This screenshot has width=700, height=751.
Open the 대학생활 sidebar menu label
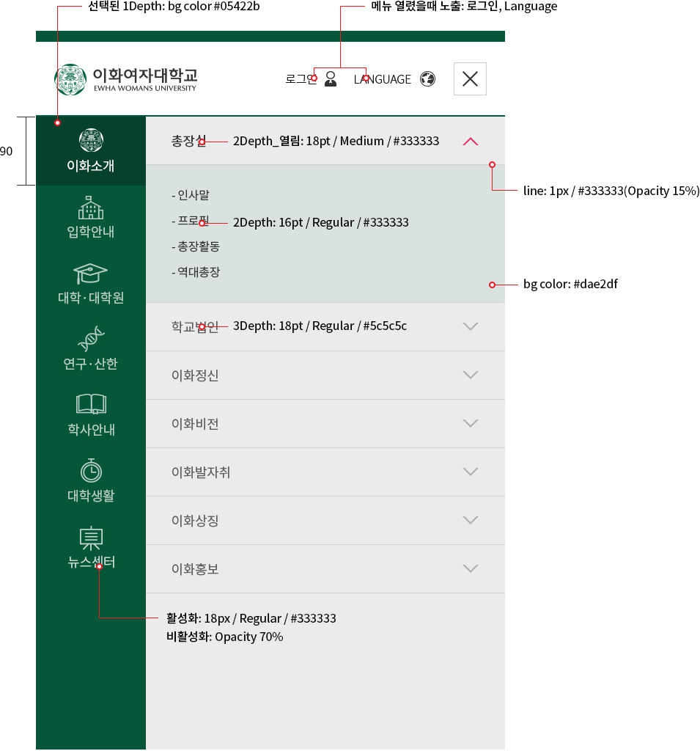tap(91, 496)
